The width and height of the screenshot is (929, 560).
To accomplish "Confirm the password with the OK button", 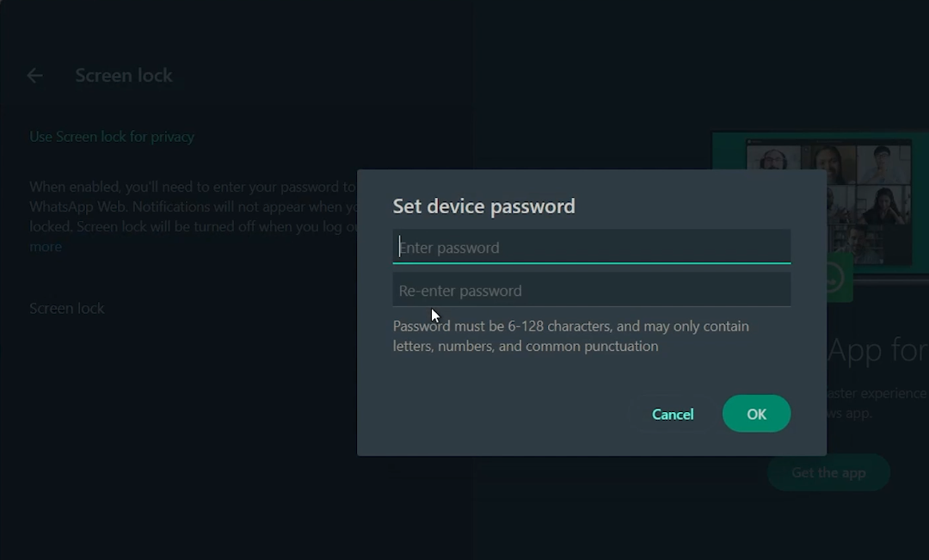I will (x=756, y=414).
